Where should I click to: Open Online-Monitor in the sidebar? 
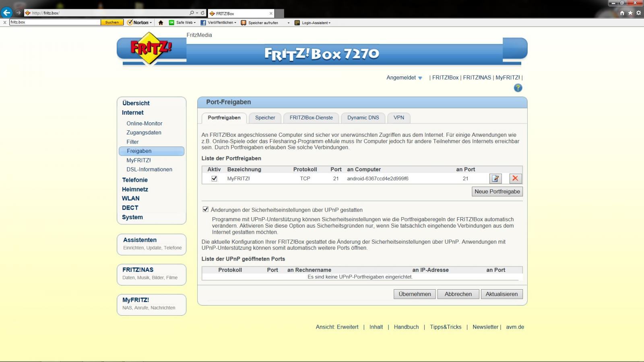(x=144, y=123)
